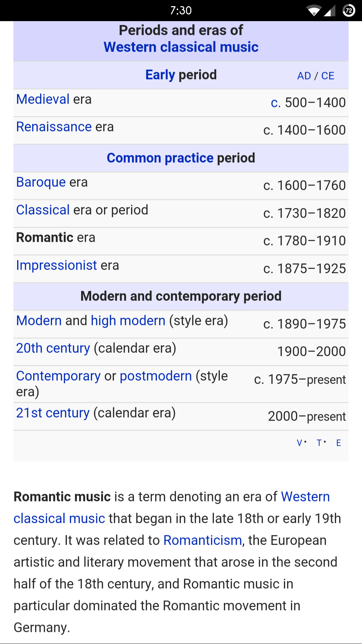This screenshot has height=644, width=362.
Task: Open the 20th century link
Action: coord(53,348)
